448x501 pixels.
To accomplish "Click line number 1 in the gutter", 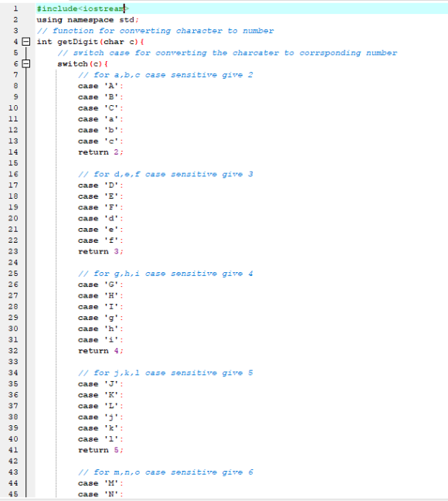I will tap(15, 9).
